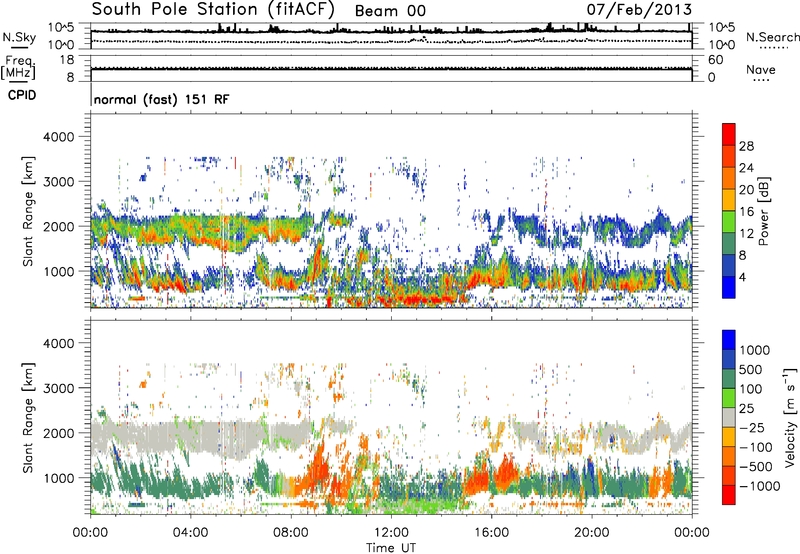Screen dimensions: 800x554
Task: Click the gray segment of Velocity color bar
Action: (x=729, y=417)
